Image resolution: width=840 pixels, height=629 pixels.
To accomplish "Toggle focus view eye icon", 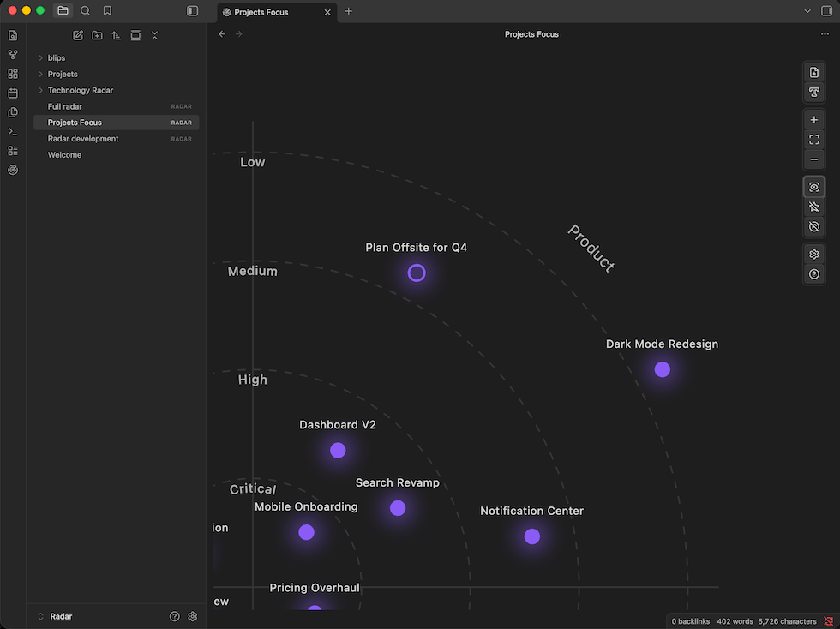I will [813, 187].
